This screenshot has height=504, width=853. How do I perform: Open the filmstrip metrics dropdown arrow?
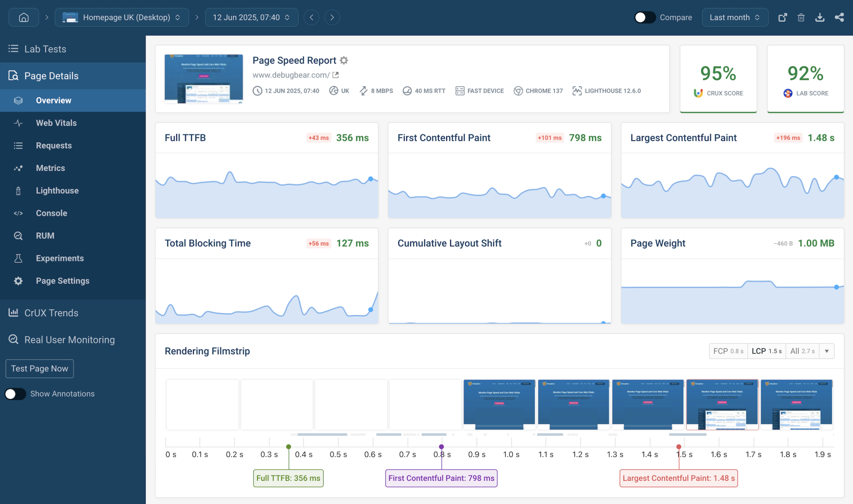click(x=827, y=351)
